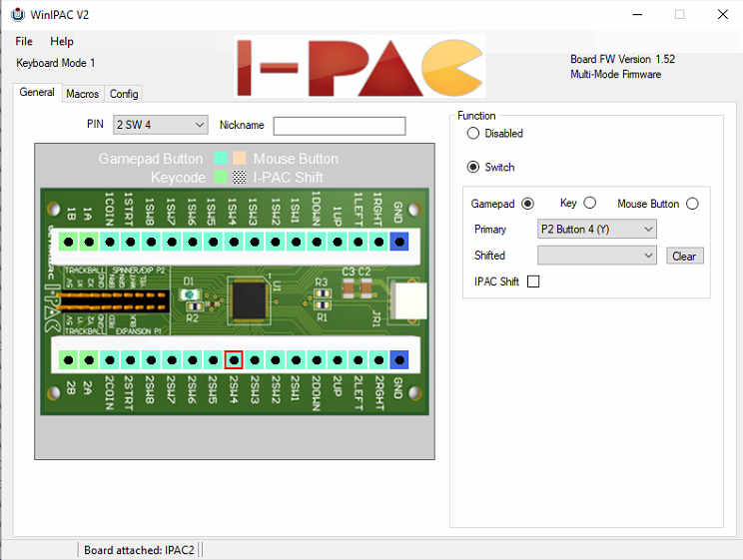Select the 1B pin on the top row
Viewport: 743px width, 560px height.
click(x=68, y=243)
